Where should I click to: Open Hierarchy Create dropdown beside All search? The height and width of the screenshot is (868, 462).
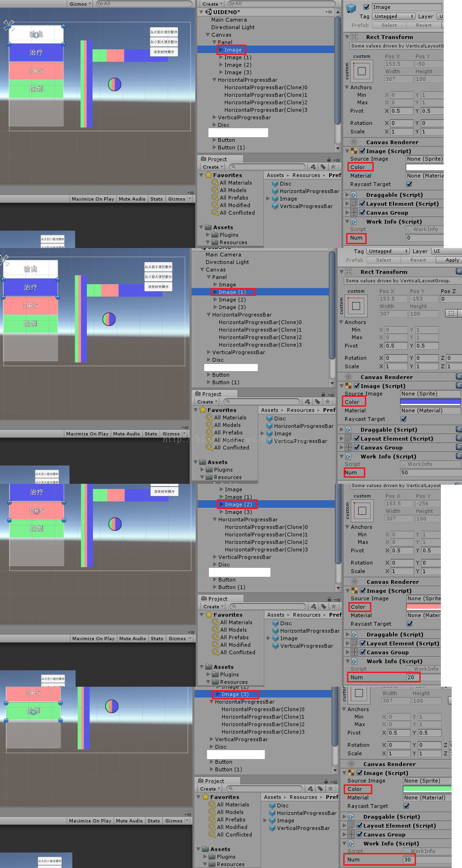tap(212, 4)
